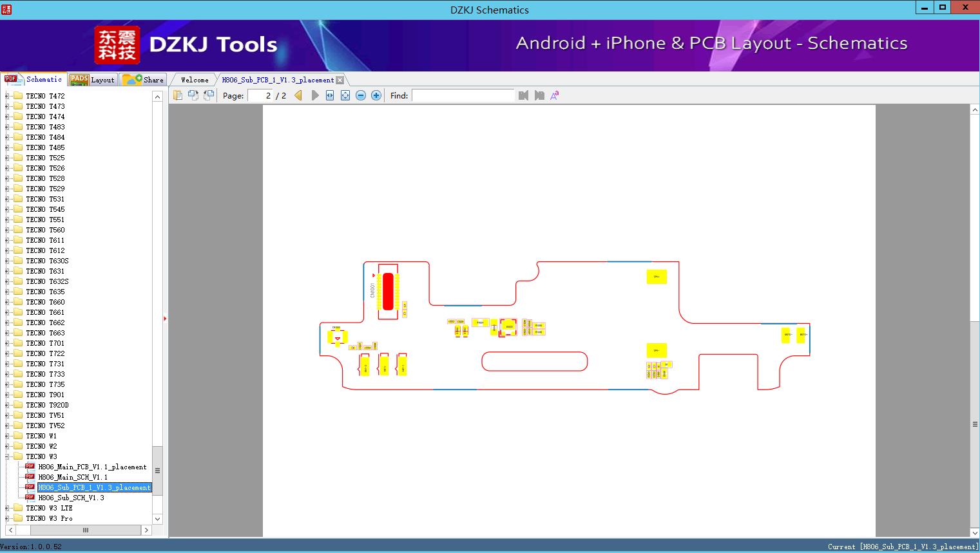Fit page to width
The height and width of the screenshot is (553, 980).
pos(330,95)
